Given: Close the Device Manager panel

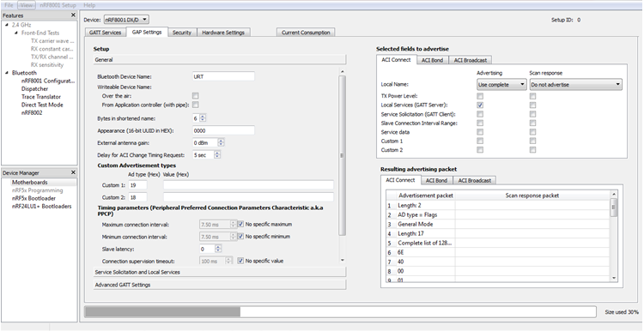Looking at the screenshot, I should pos(73,172).
